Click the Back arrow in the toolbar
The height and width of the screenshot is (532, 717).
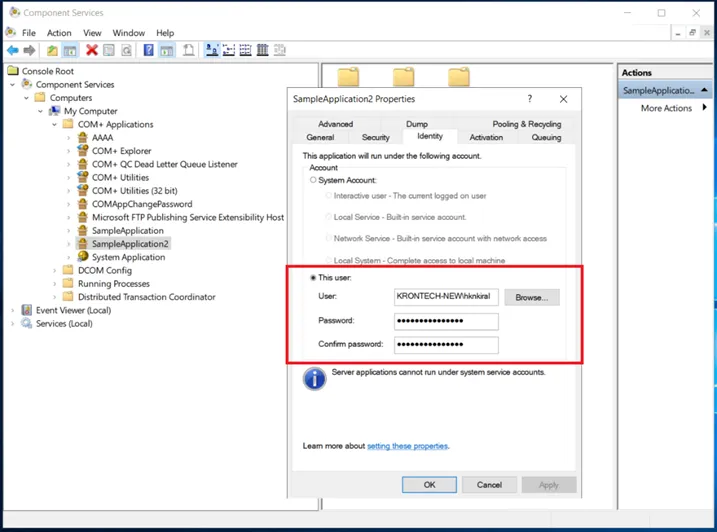point(13,50)
